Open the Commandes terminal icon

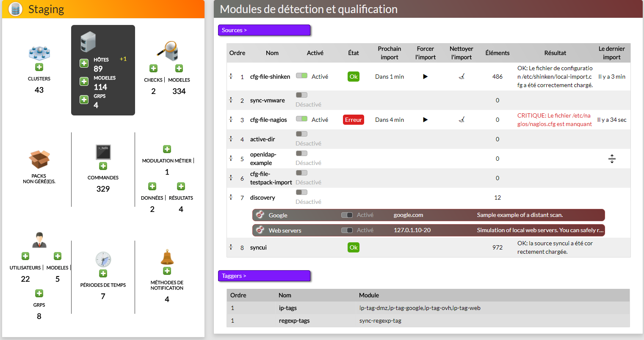tap(103, 152)
